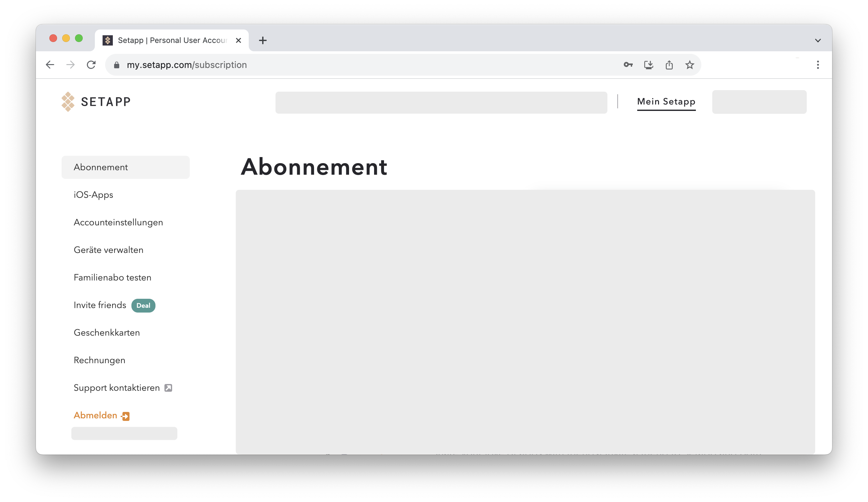Screen dimensions: 868x502
Task: Click the Deal badge
Action: [143, 305]
